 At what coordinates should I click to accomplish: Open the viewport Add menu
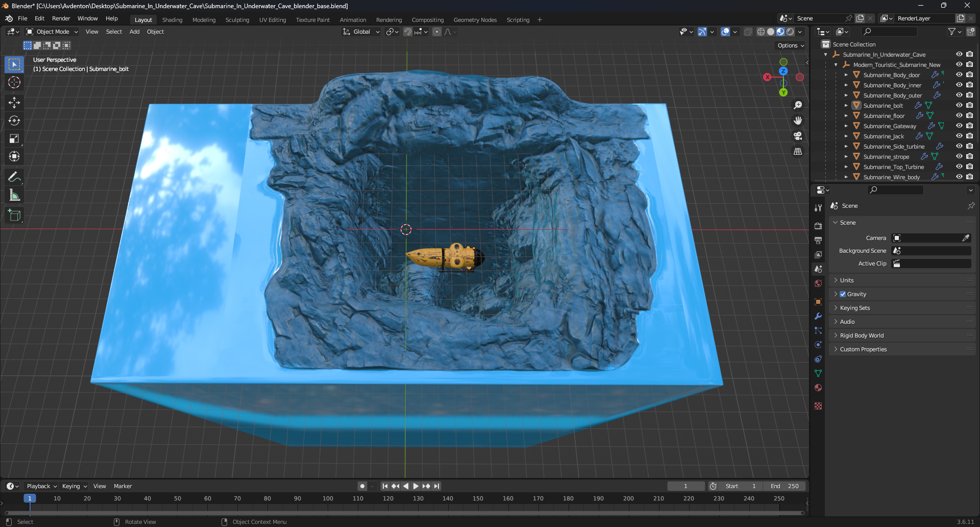(134, 32)
